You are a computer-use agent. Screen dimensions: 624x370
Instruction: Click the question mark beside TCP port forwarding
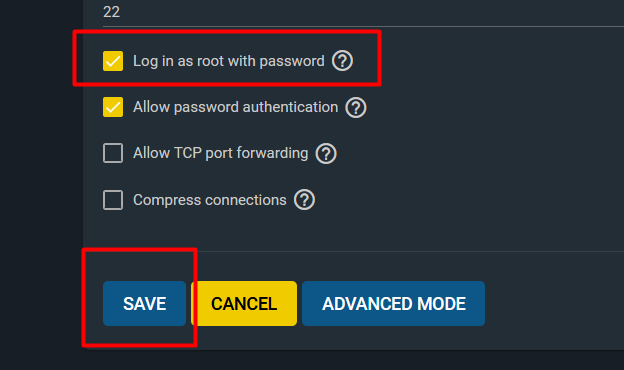(x=326, y=154)
